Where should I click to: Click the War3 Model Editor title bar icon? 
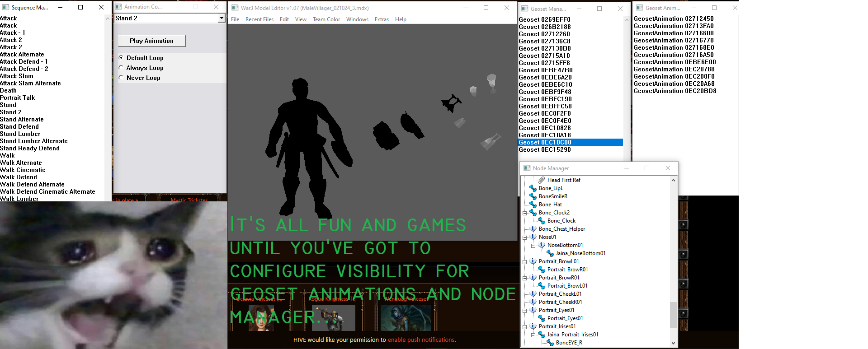tap(235, 8)
